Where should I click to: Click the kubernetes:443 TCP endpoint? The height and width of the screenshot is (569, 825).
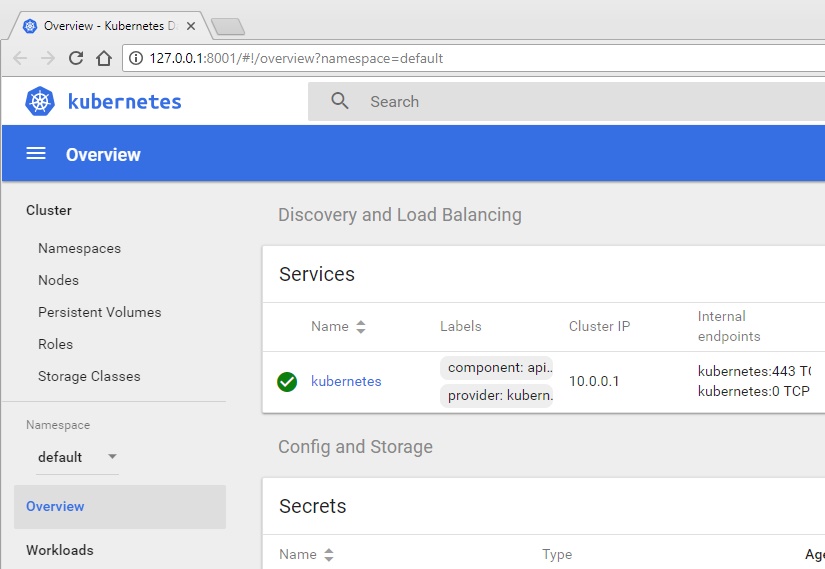pos(754,371)
